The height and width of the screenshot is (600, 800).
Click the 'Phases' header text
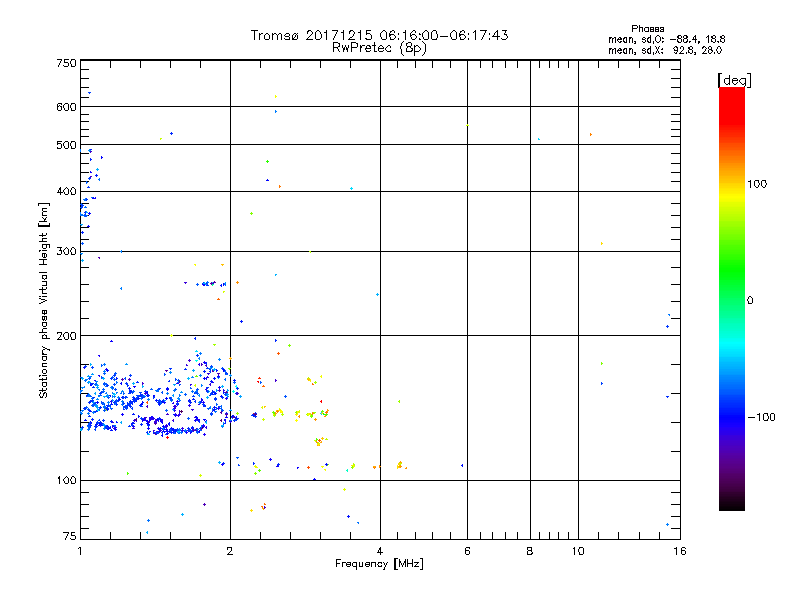647,29
